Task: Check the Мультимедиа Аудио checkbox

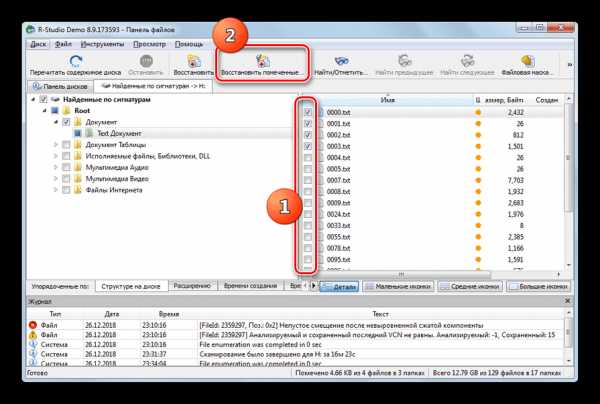Action: [66, 167]
